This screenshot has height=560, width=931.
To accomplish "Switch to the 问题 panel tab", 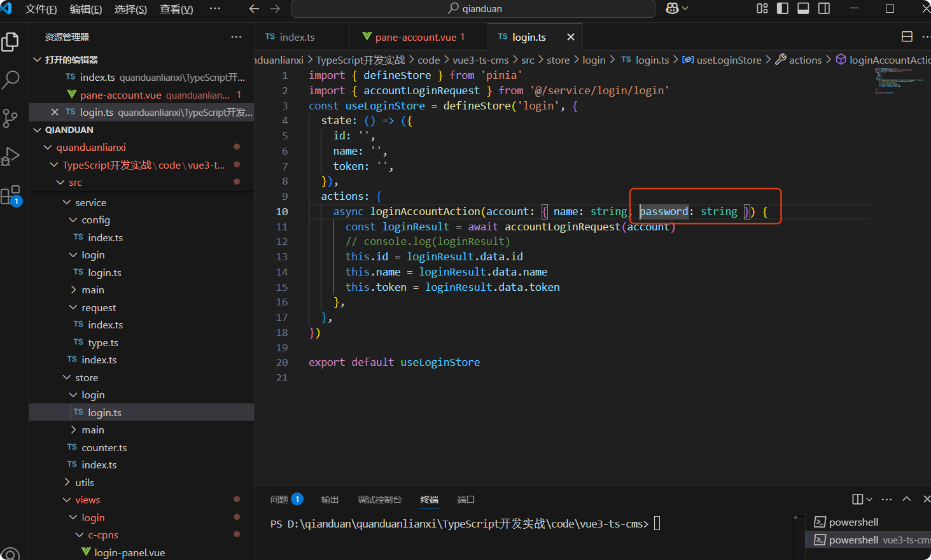I will coord(279,500).
